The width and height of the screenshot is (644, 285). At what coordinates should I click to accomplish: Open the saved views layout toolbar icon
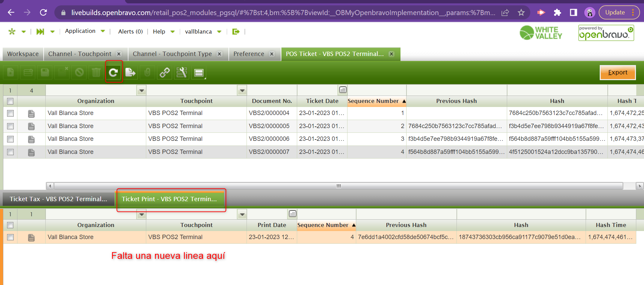coord(199,72)
